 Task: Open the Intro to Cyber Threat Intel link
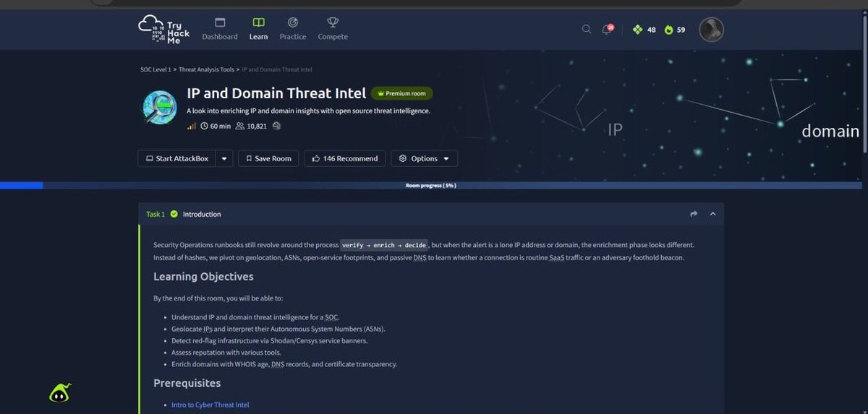click(210, 405)
